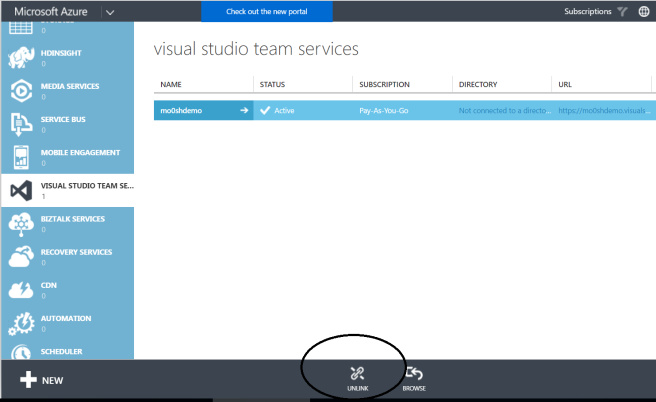Sort by the URL column header
Image resolution: width=656 pixels, height=402 pixels.
(x=565, y=84)
